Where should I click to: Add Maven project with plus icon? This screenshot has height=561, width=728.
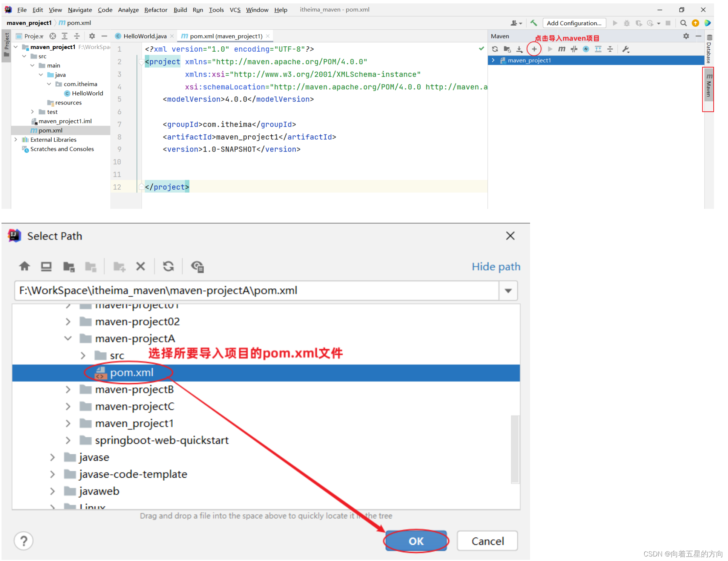[x=534, y=49]
